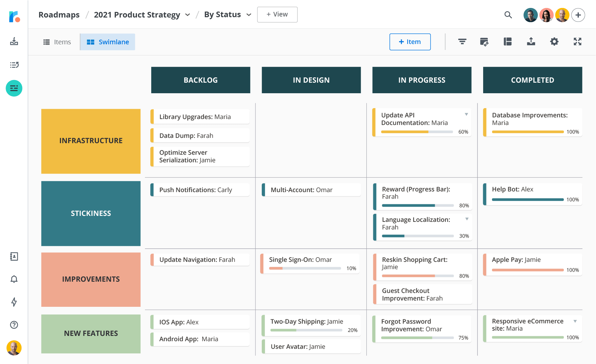The width and height of the screenshot is (596, 364).
Task: Open Push Notifications: Carly card
Action: (200, 190)
